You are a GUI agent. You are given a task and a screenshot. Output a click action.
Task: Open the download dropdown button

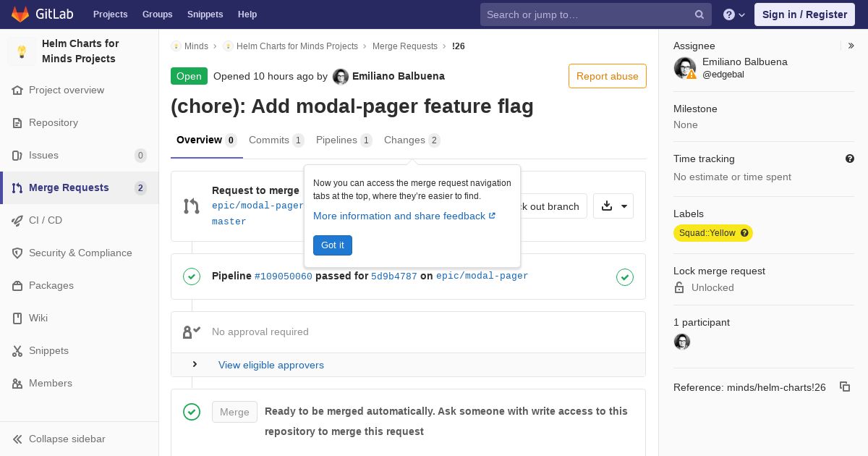613,206
